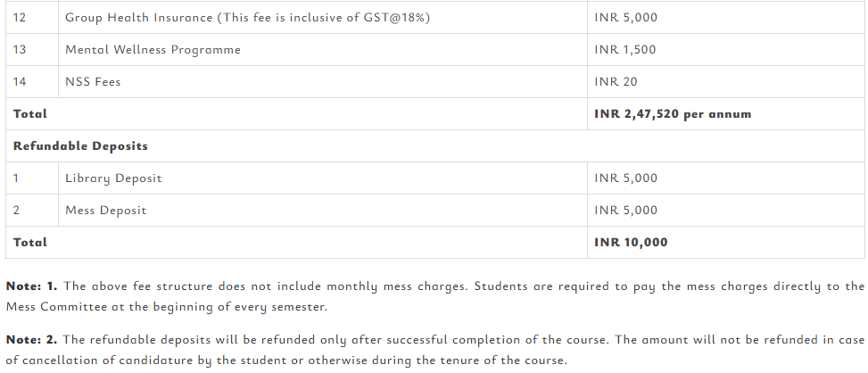The height and width of the screenshot is (373, 868).
Task: Select the Group Health Insurance INR 5,000 amount
Action: coord(625,18)
